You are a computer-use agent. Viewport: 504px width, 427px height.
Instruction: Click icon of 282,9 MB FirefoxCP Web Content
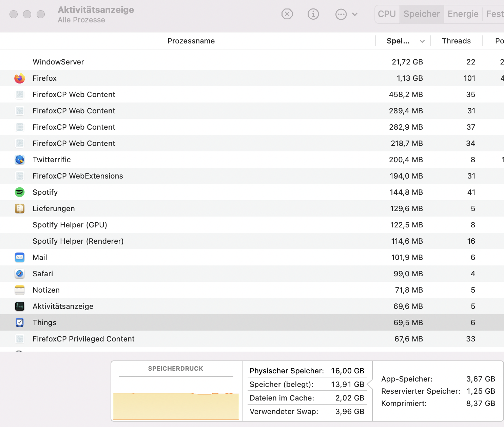[x=20, y=127]
